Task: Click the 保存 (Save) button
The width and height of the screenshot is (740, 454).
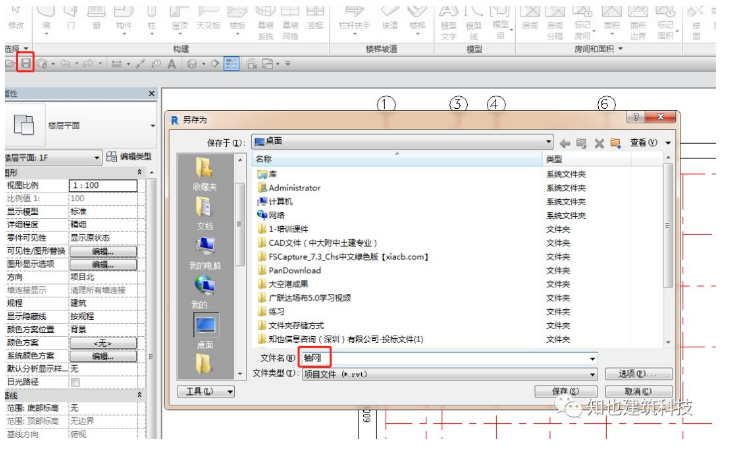Action: [565, 391]
